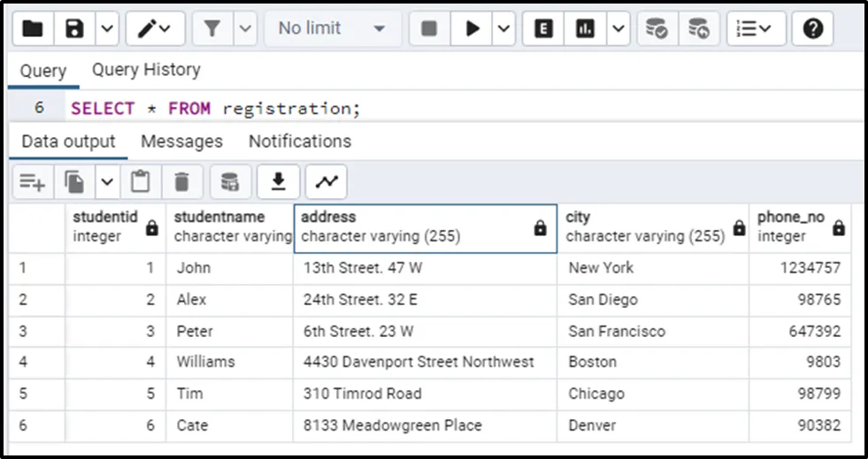868x459 pixels.
Task: Switch to the Query History tab
Action: [x=146, y=70]
